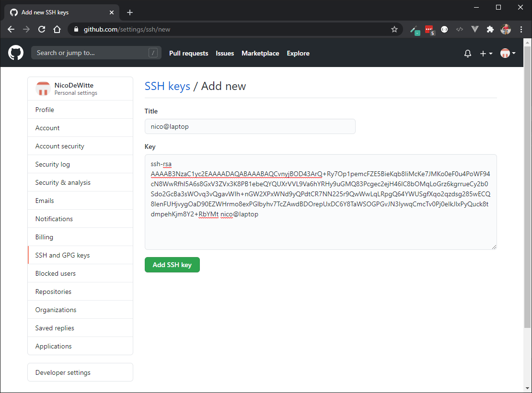Image resolution: width=532 pixels, height=393 pixels.
Task: Open Developer settings
Action: (81, 372)
